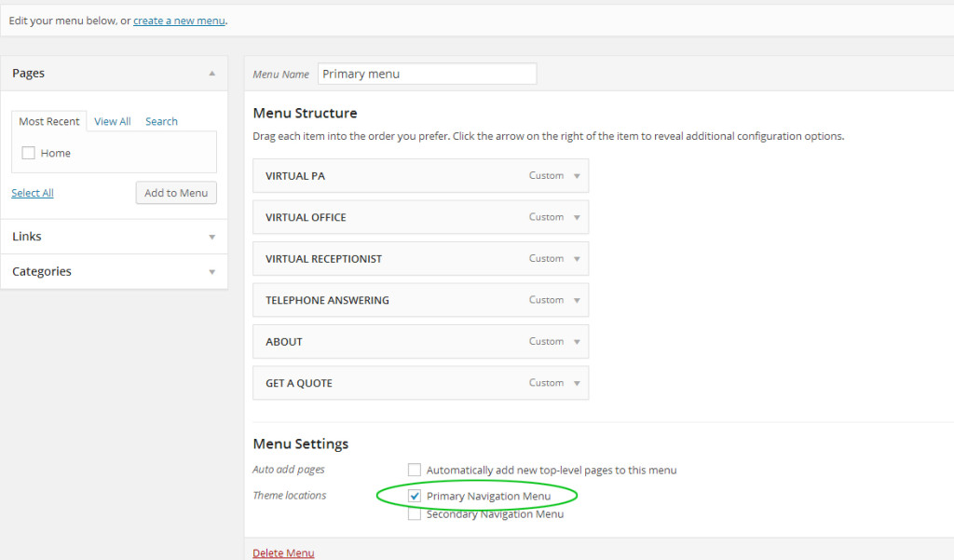Expand the Categories panel
The width and height of the screenshot is (954, 560).
click(211, 272)
